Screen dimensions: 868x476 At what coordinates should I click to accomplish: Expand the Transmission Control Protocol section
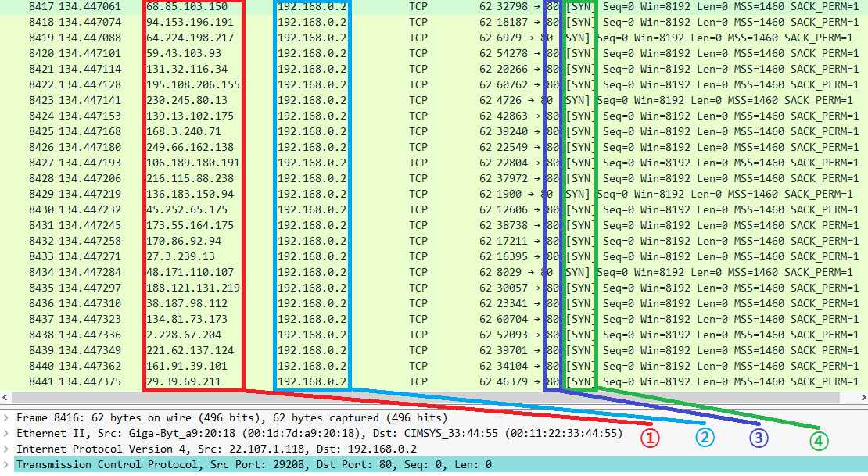pyautogui.click(x=6, y=464)
